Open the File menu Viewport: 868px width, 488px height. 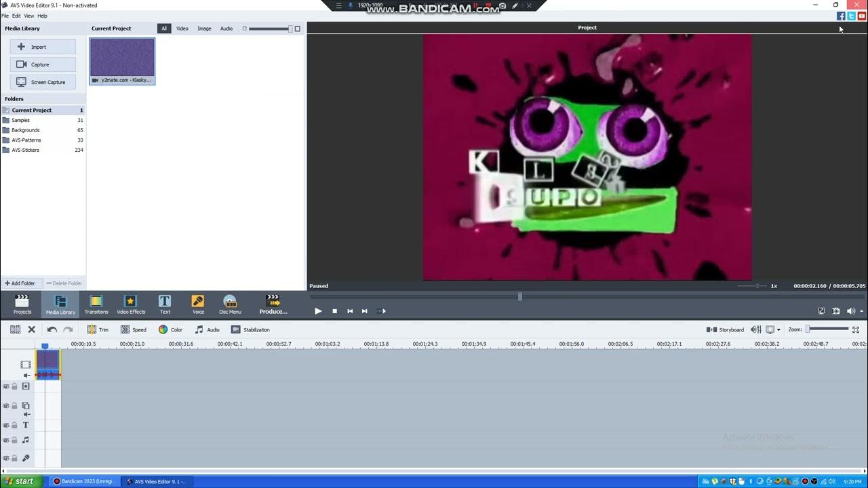pos(5,16)
